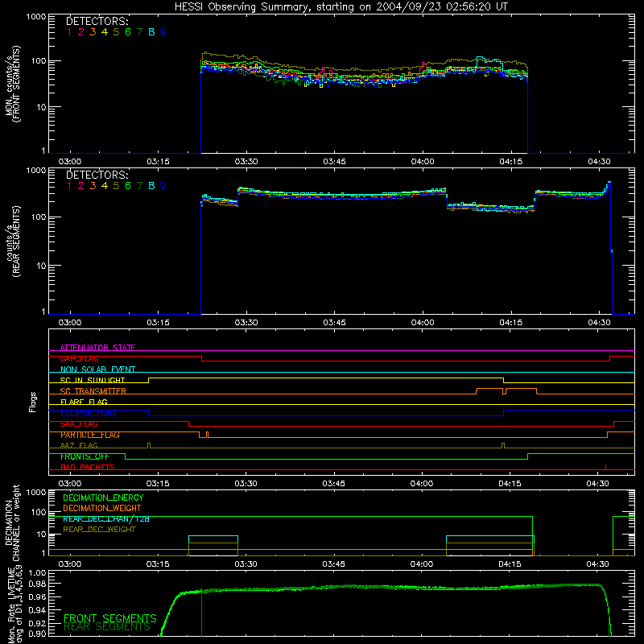Click the REAR SEGMENTS livetime legend label
Viewport: 644px width, 644px height.
pos(107,627)
